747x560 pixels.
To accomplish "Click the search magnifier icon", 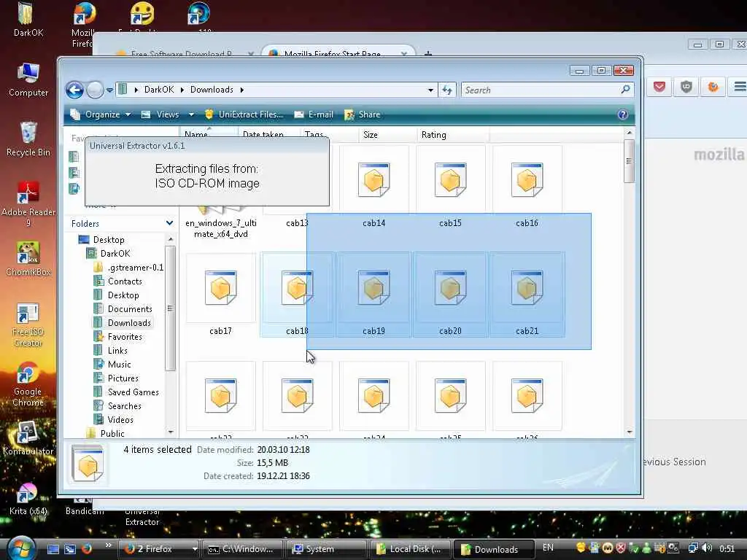I will tap(625, 90).
